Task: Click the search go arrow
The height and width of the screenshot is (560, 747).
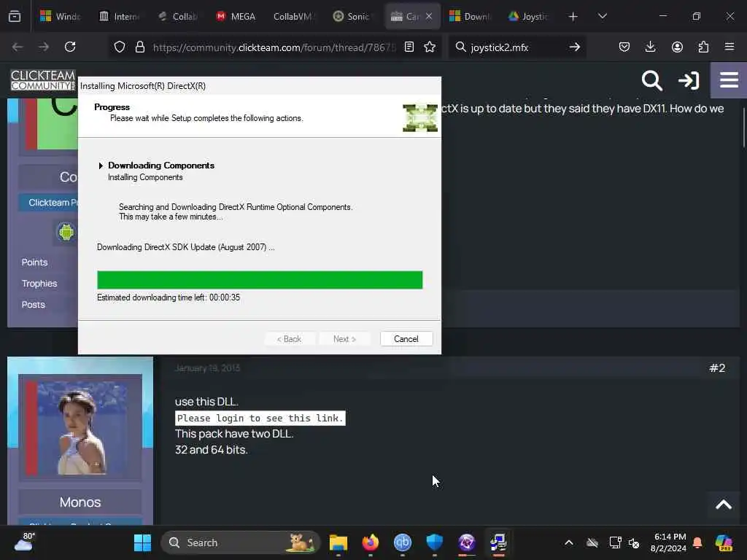Action: click(x=575, y=47)
